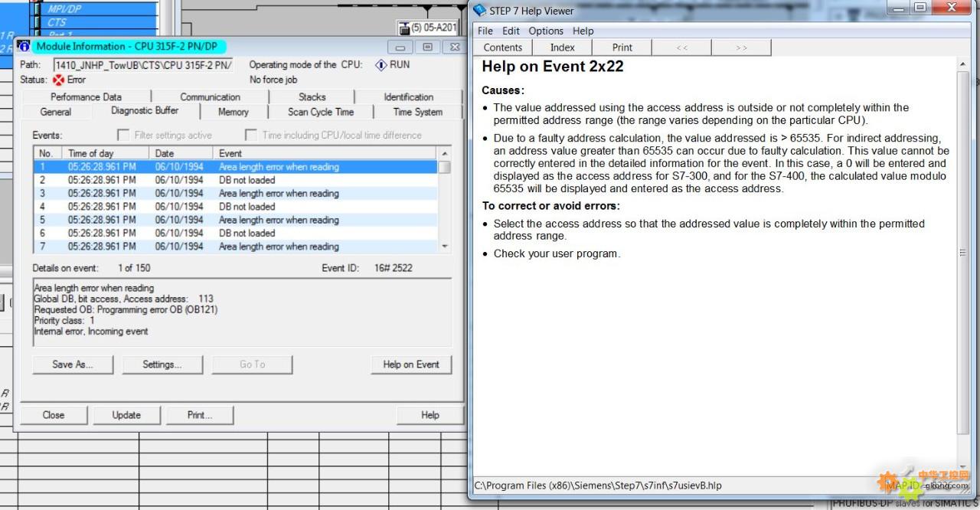
Task: Click the Module Information window title icon
Action: (x=24, y=46)
